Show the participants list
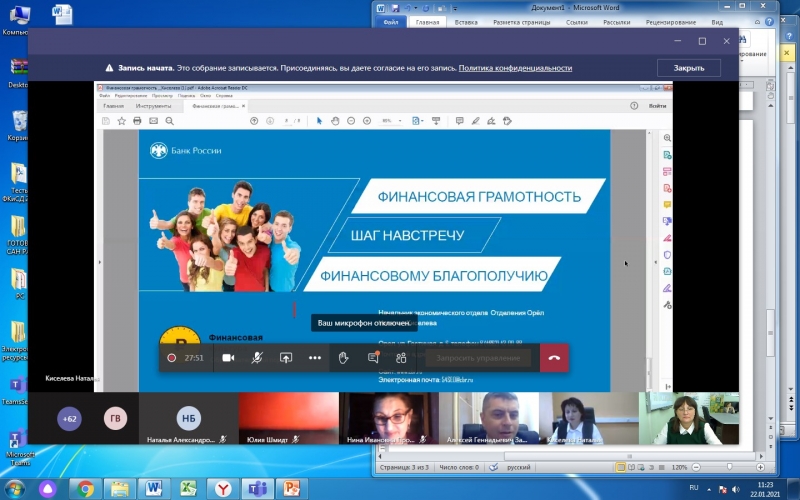 401,358
